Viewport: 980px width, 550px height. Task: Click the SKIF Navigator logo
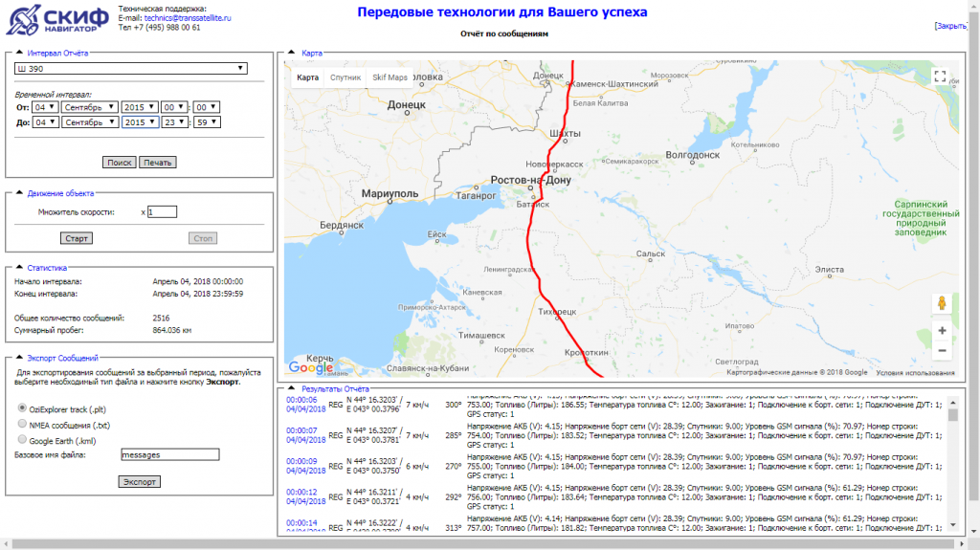57,19
